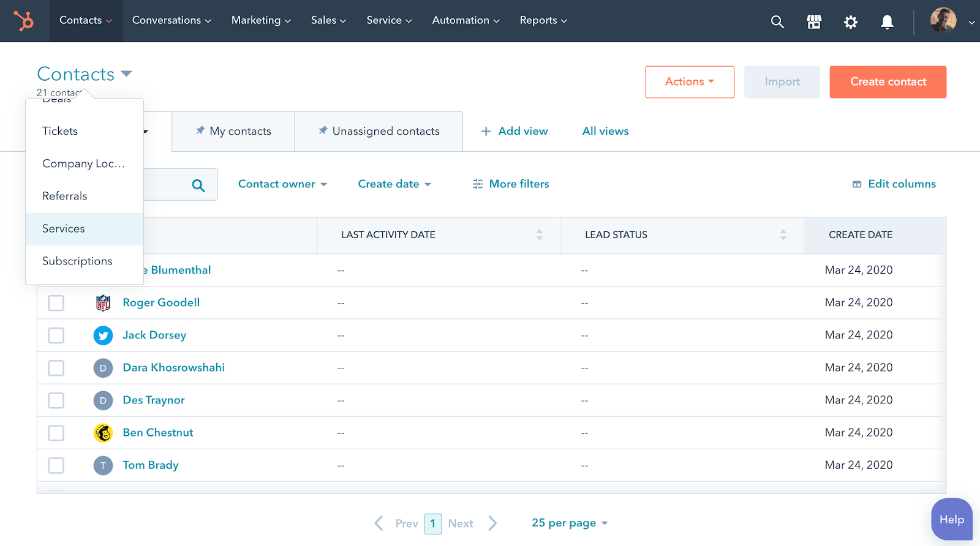Open Ben Chestnut's contact record
This screenshot has width=980, height=546.
tap(158, 432)
